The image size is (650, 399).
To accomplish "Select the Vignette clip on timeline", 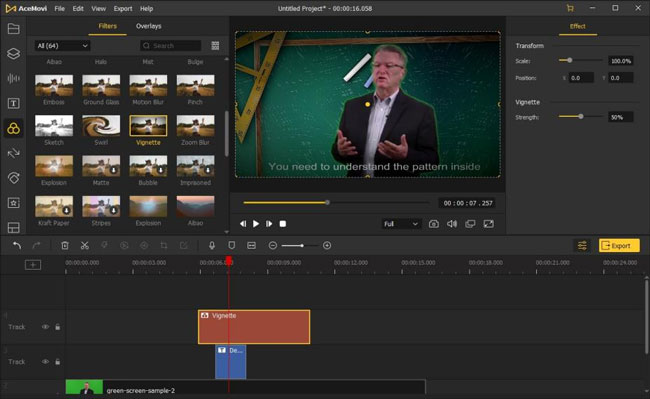I will (254, 327).
